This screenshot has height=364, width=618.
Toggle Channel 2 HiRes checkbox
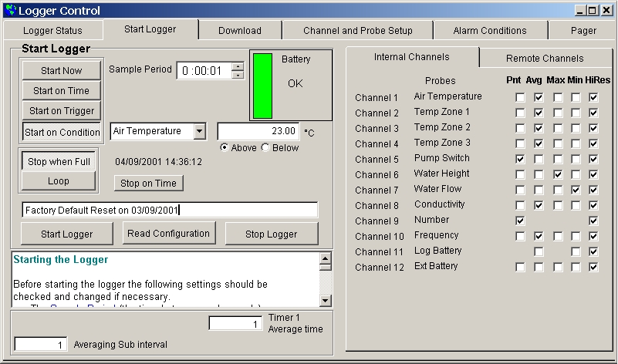click(x=593, y=113)
